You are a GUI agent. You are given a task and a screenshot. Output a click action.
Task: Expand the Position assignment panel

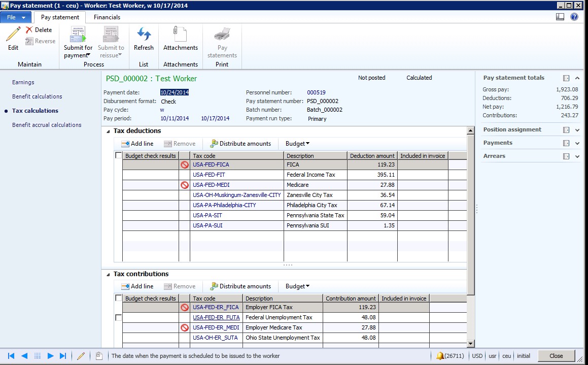(577, 130)
